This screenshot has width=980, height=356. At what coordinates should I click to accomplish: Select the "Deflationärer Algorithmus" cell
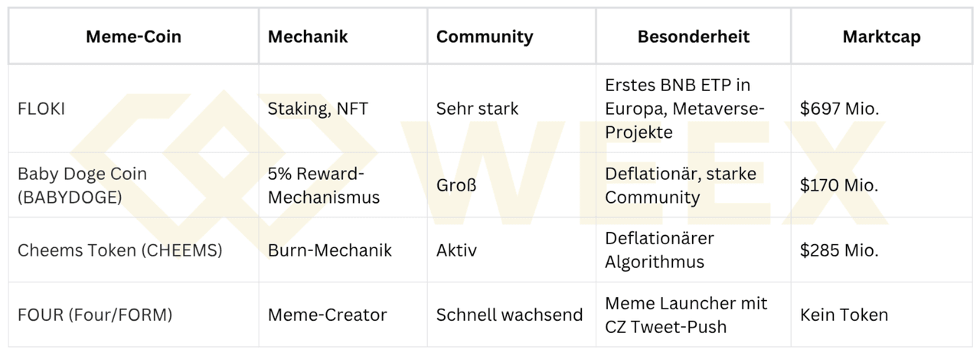659,250
